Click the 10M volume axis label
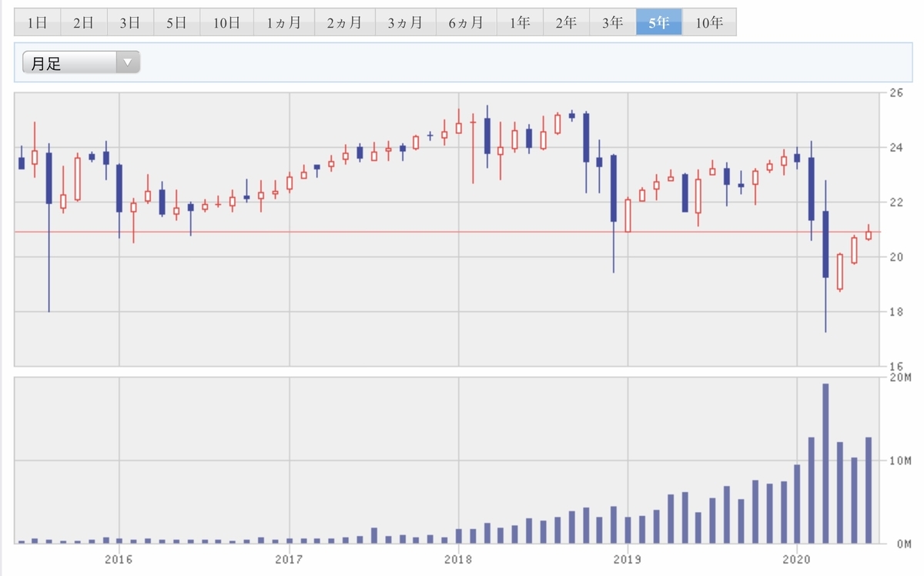The image size is (924, 576). [x=899, y=460]
